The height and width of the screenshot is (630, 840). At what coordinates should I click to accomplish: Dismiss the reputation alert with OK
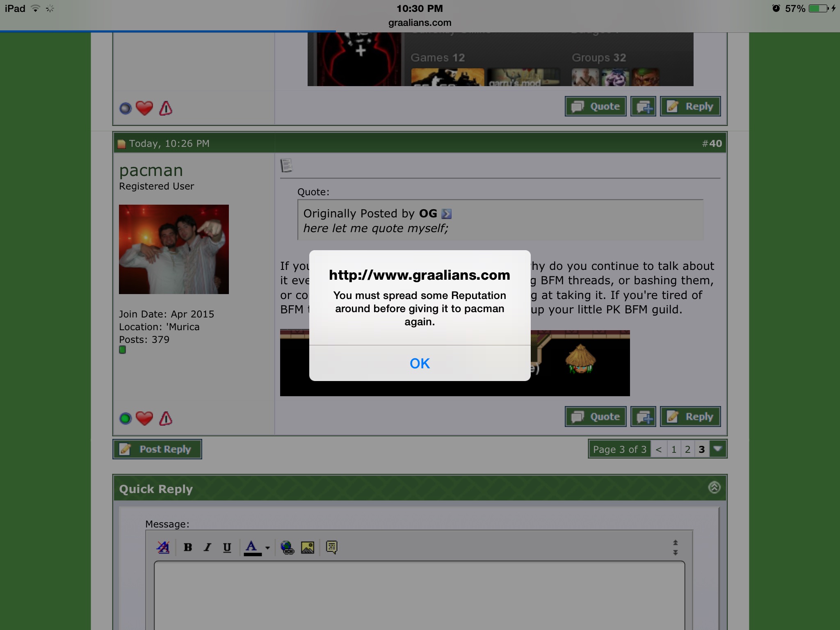(420, 363)
